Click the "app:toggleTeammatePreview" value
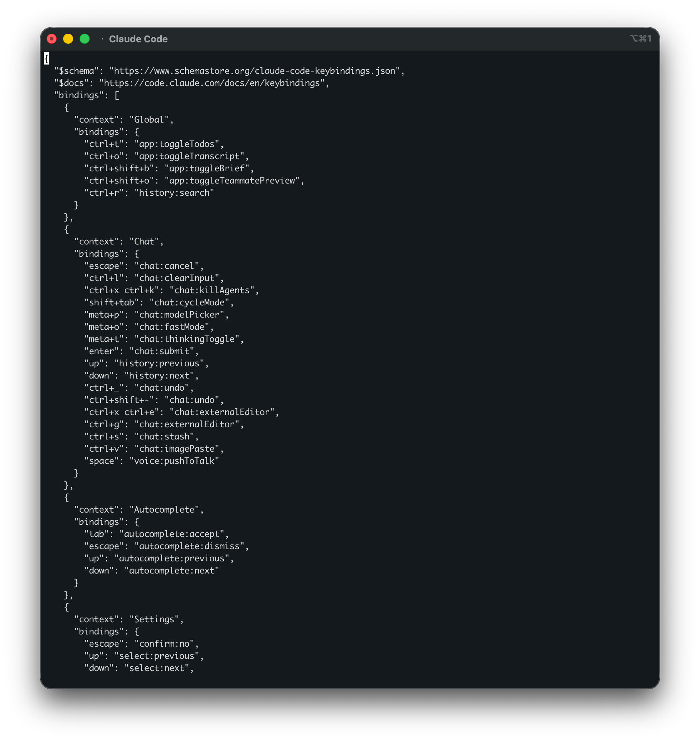Viewport: 700px width, 742px height. pos(232,181)
